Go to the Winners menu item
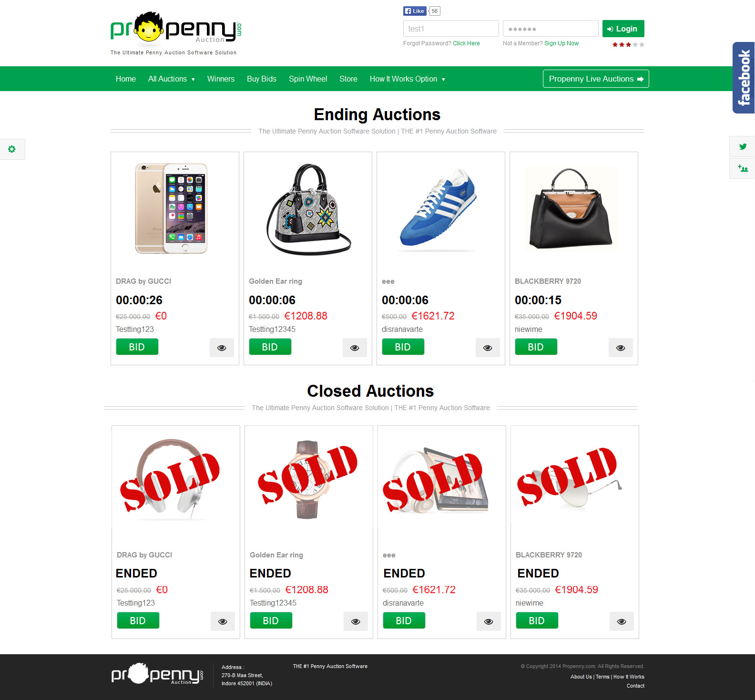 tap(221, 79)
